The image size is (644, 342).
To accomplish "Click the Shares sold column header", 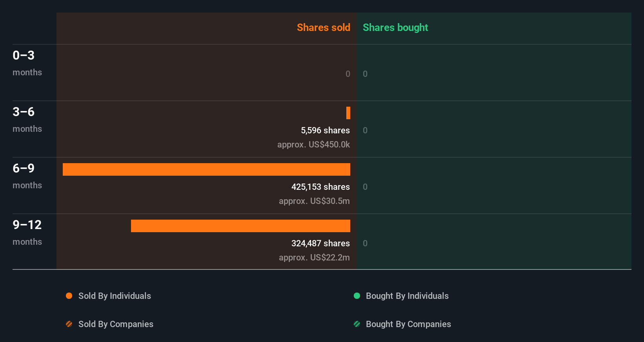I will pyautogui.click(x=324, y=27).
